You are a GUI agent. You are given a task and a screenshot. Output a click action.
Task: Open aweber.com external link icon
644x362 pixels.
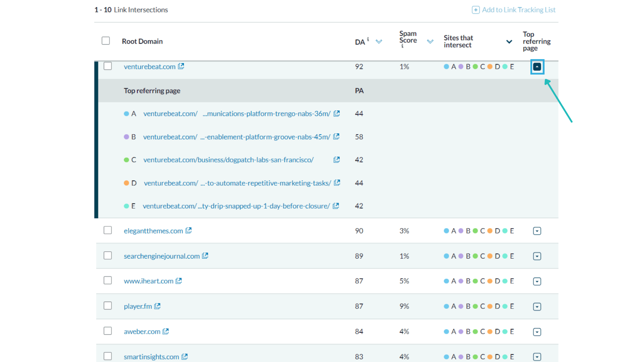tap(166, 331)
